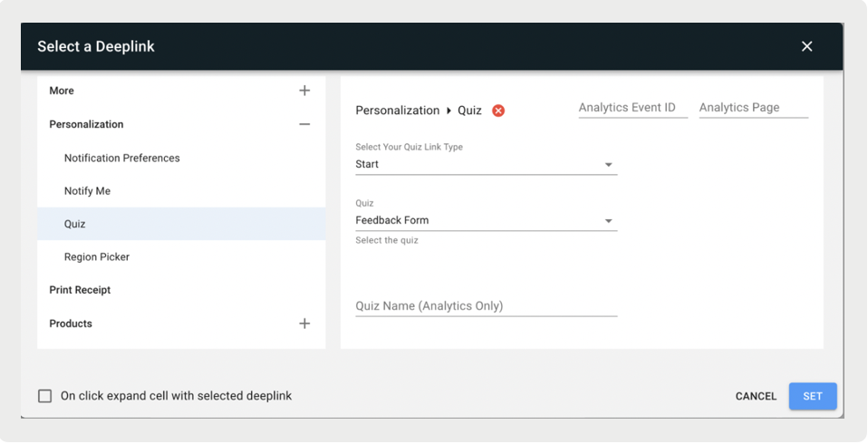Click the Products category label

(x=71, y=323)
